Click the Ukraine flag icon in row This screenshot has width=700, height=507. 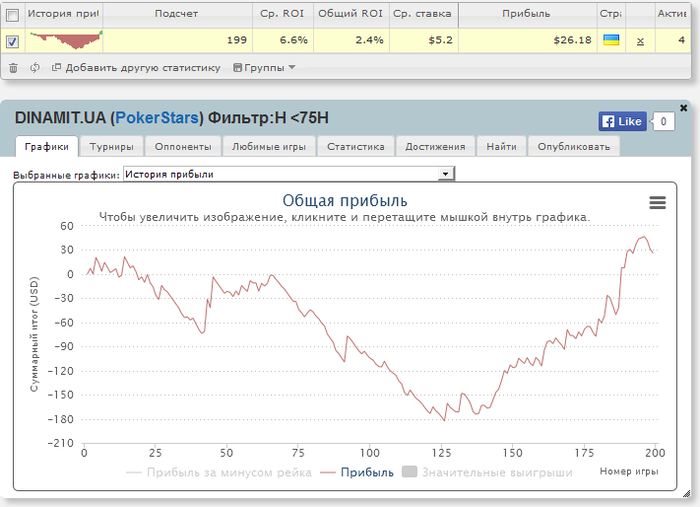pos(611,40)
